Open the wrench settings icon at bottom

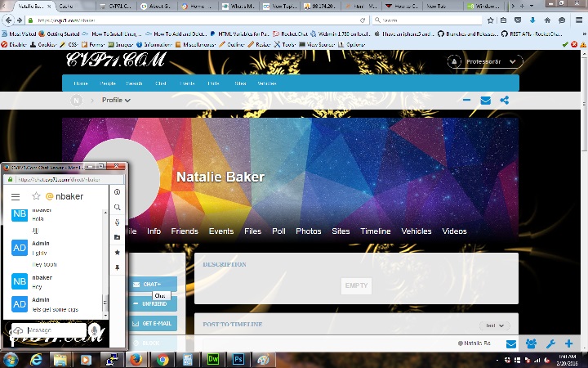pyautogui.click(x=550, y=344)
